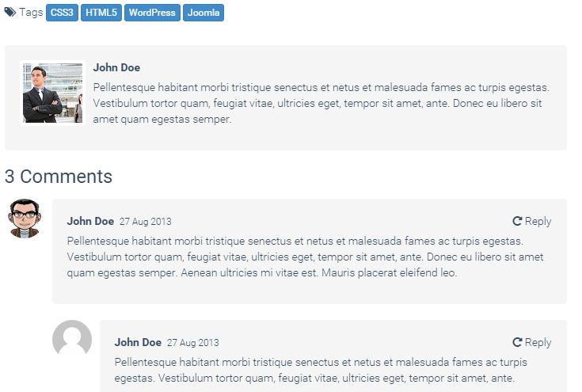Image resolution: width=582 pixels, height=392 pixels.
Task: Choose the Joomla tag
Action: coord(204,13)
